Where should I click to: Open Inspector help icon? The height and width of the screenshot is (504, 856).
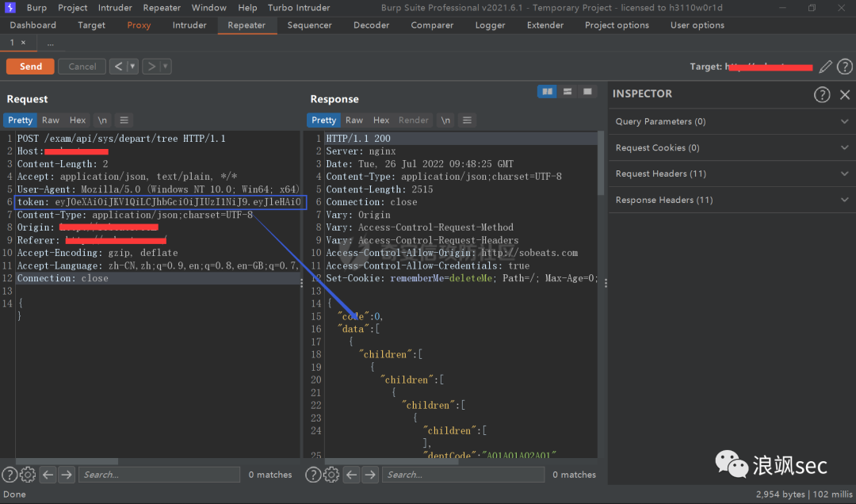coord(822,94)
